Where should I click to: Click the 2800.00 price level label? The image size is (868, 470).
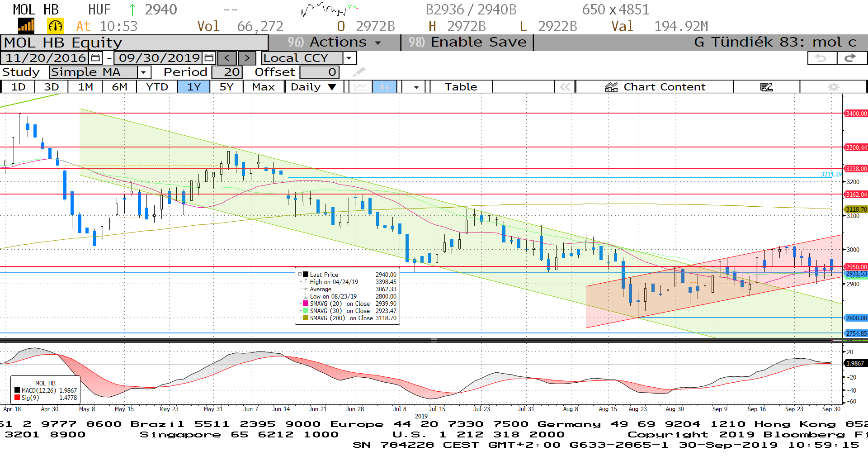tap(856, 318)
